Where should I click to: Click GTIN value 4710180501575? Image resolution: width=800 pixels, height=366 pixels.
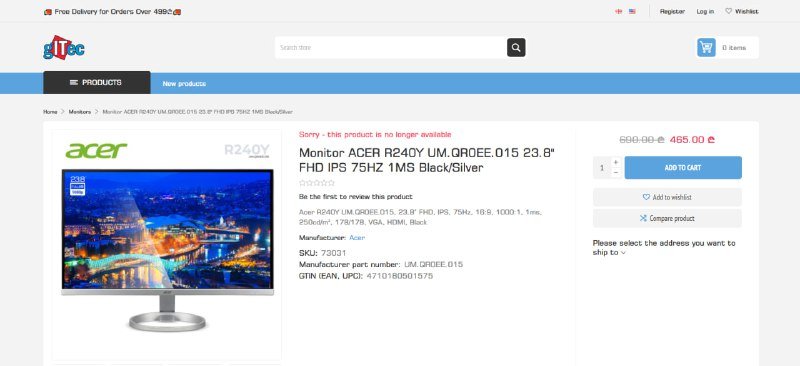pos(399,276)
